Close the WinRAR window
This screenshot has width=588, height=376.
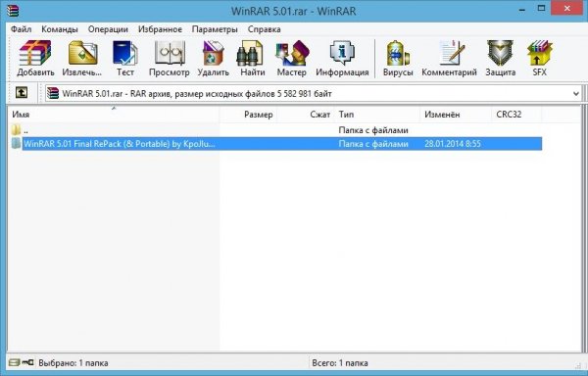pos(566,8)
